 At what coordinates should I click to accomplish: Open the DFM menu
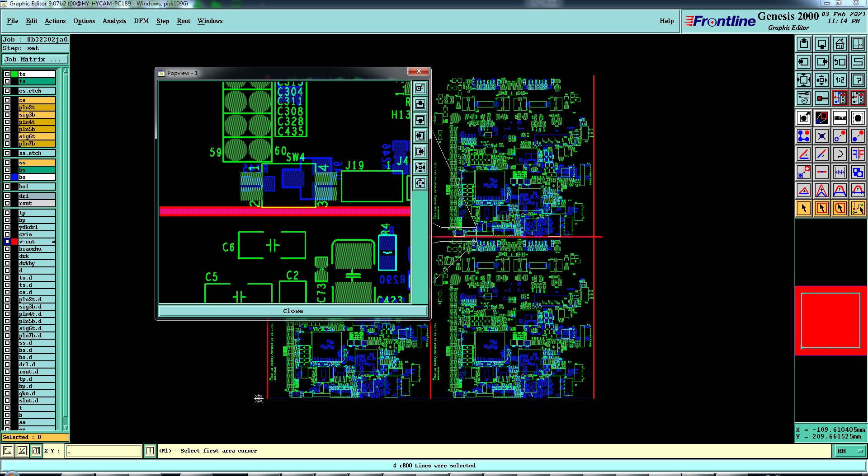pos(141,21)
